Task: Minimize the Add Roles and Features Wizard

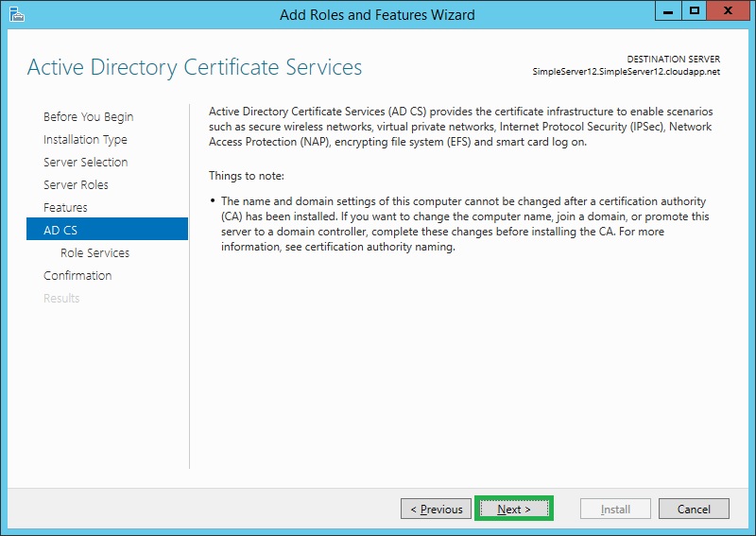Action: coord(668,11)
